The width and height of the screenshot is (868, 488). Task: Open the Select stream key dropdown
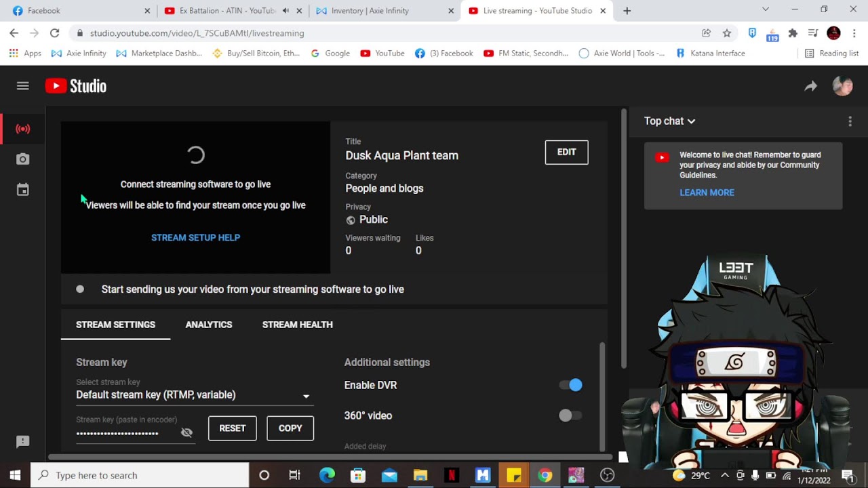(194, 394)
